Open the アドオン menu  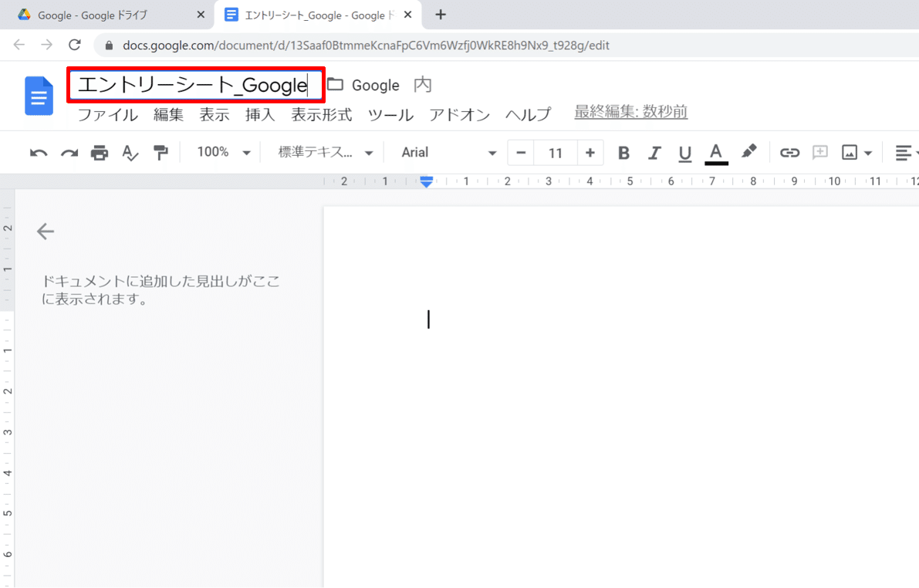(460, 114)
